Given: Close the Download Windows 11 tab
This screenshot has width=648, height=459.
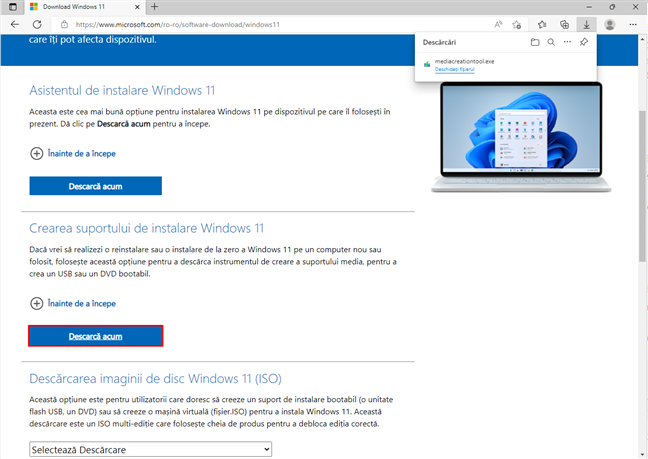Looking at the screenshot, I should [137, 7].
